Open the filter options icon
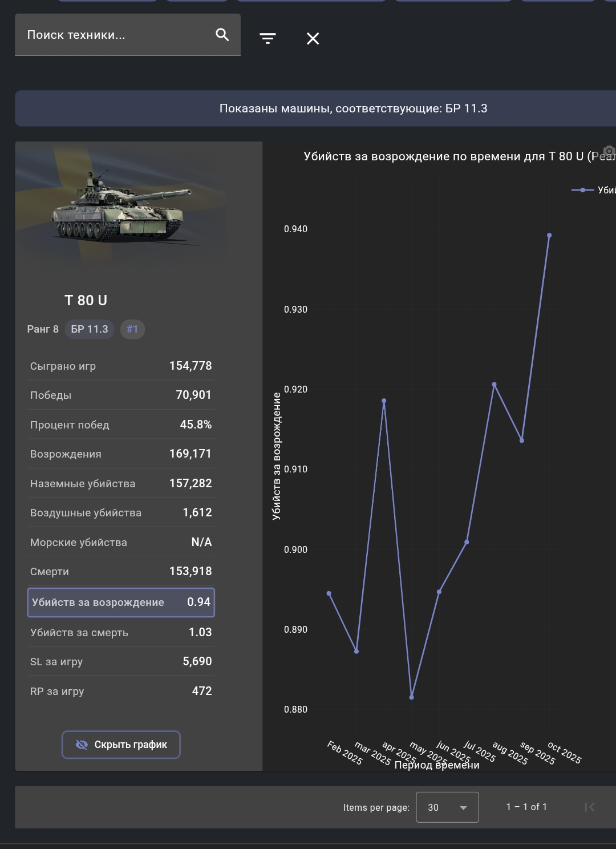Image resolution: width=616 pixels, height=849 pixels. point(268,38)
